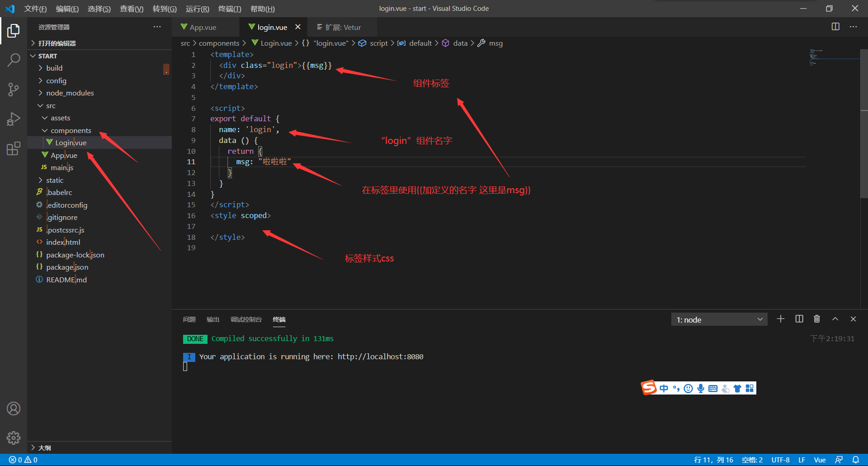The image size is (868, 466).
Task: Maximize the panel with up chevron
Action: click(x=835, y=319)
